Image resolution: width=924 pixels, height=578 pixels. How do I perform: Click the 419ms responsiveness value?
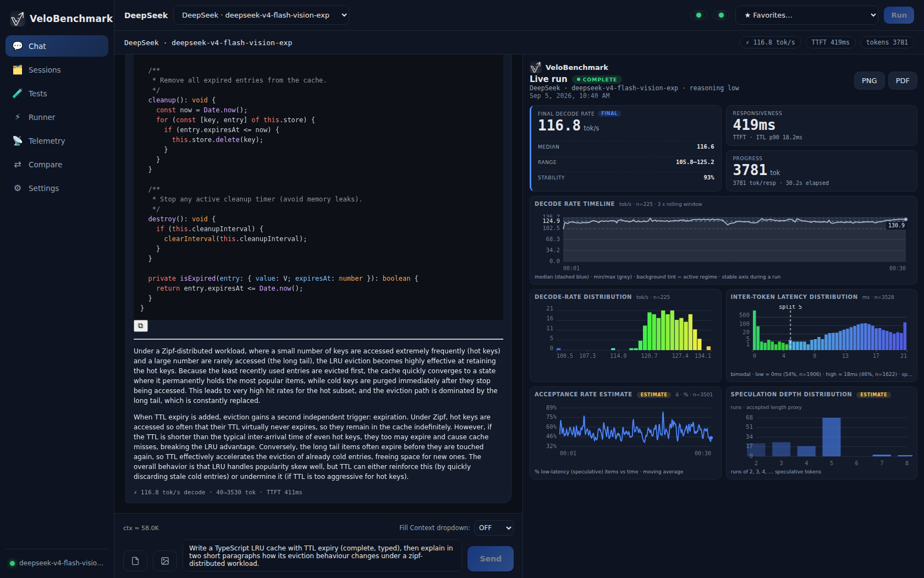click(754, 125)
